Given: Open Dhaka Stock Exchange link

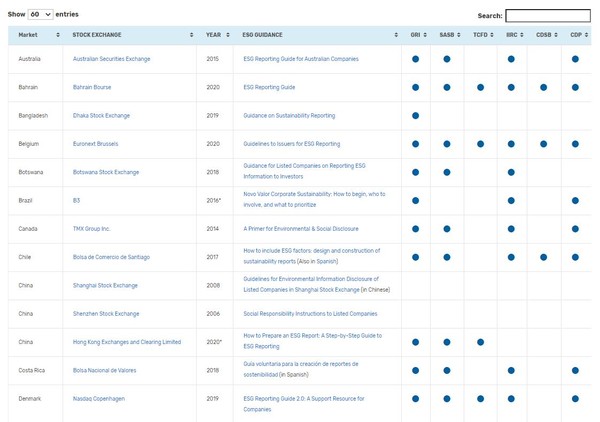Looking at the screenshot, I should [x=101, y=116].
